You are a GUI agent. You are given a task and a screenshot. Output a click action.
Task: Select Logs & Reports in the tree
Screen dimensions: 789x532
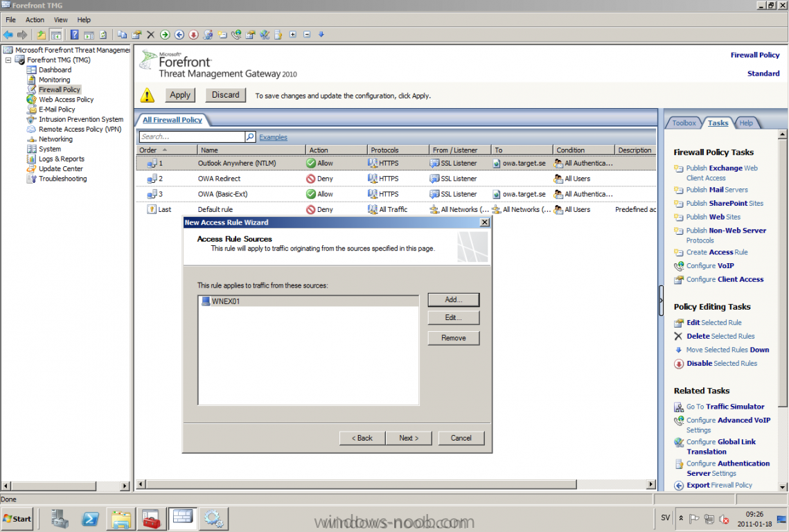pos(62,159)
